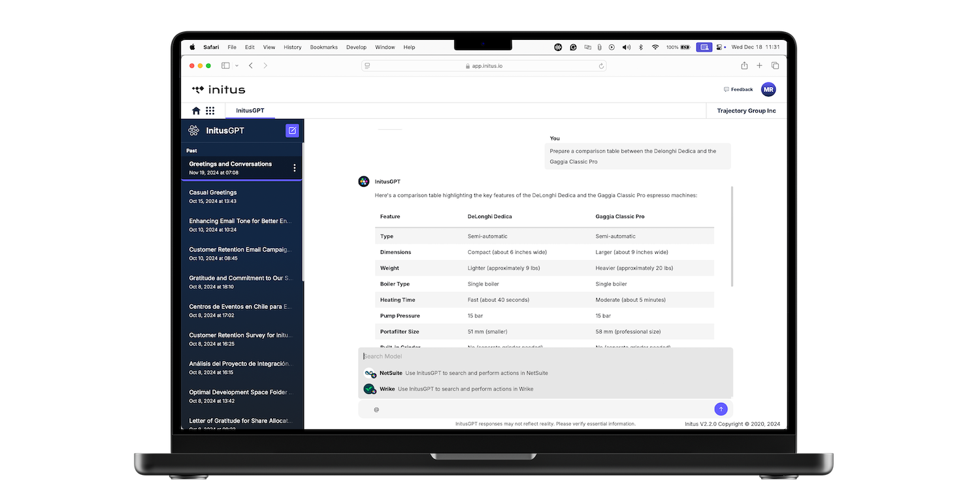Click the Gaggia Classic Pro column header
The image size is (980, 499).
[620, 217]
